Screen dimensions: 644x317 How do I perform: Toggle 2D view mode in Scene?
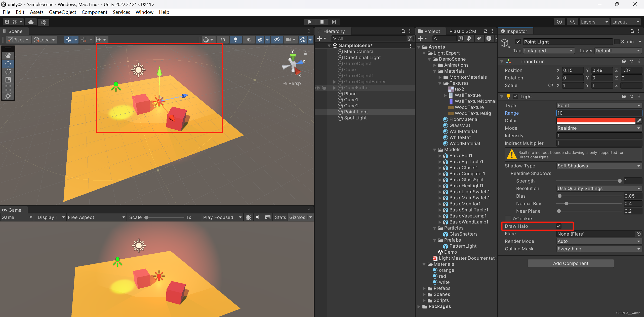tap(223, 40)
